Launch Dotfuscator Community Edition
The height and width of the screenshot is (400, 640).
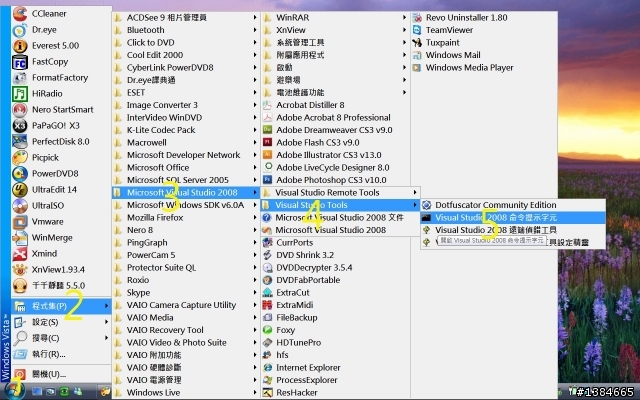(x=513, y=205)
